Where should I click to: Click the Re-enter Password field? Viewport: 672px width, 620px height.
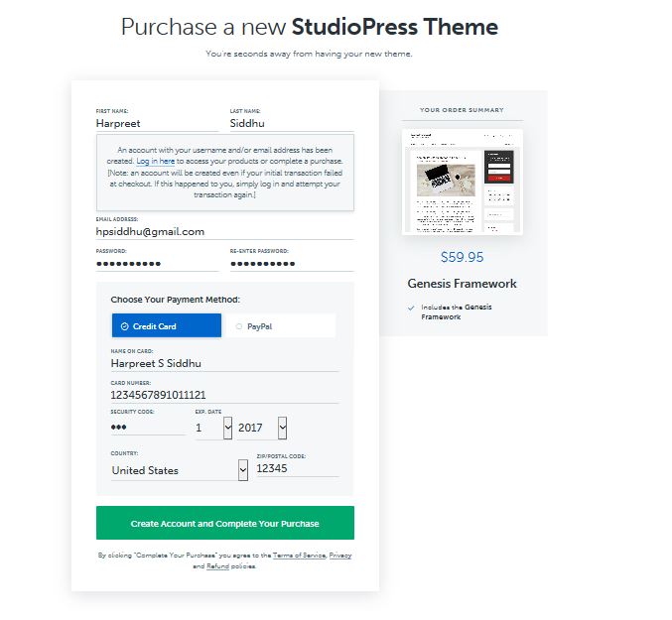tap(292, 264)
